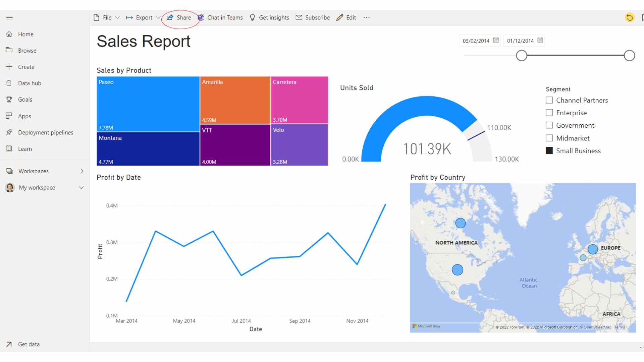The width and height of the screenshot is (644, 362).
Task: Expand the Export dropdown arrow
Action: coord(158,17)
